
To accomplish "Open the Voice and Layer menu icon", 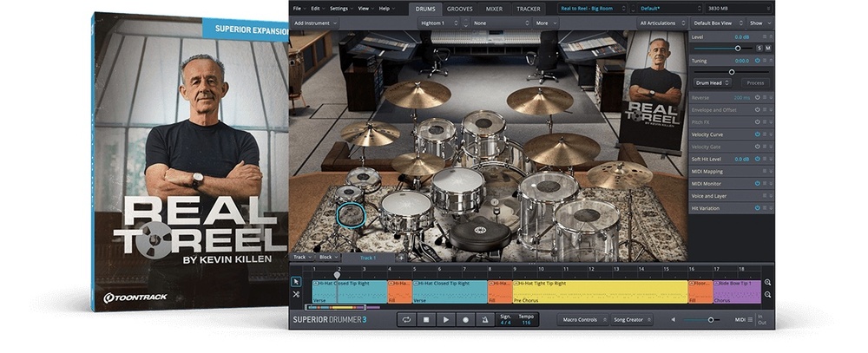I will pos(765,196).
